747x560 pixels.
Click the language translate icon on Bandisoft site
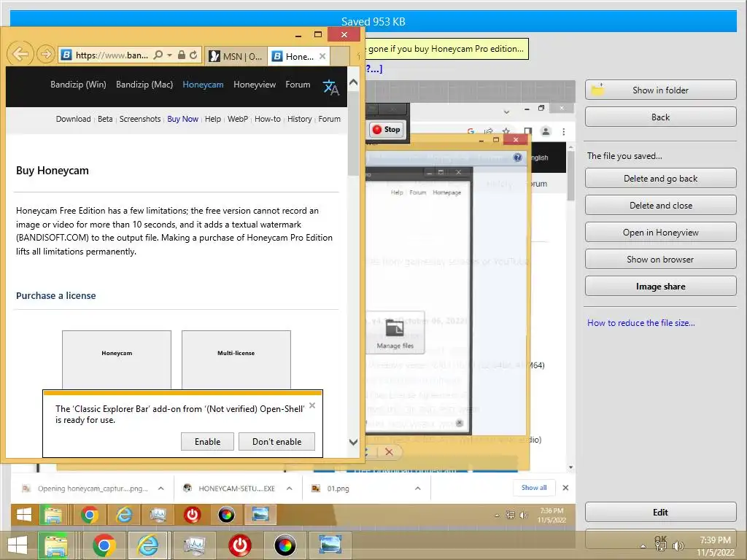330,87
